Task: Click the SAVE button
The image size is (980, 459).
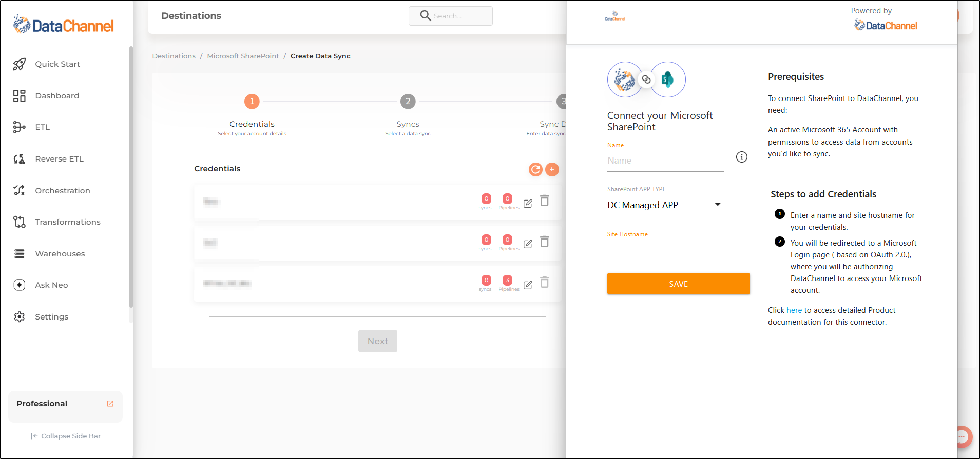Action: [x=678, y=284]
